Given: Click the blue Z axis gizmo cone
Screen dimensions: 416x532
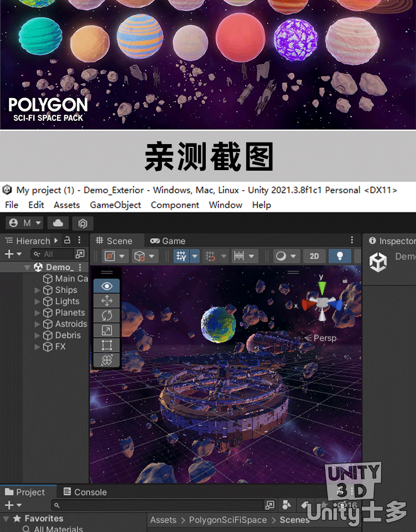Looking at the screenshot, I should pos(336,305).
